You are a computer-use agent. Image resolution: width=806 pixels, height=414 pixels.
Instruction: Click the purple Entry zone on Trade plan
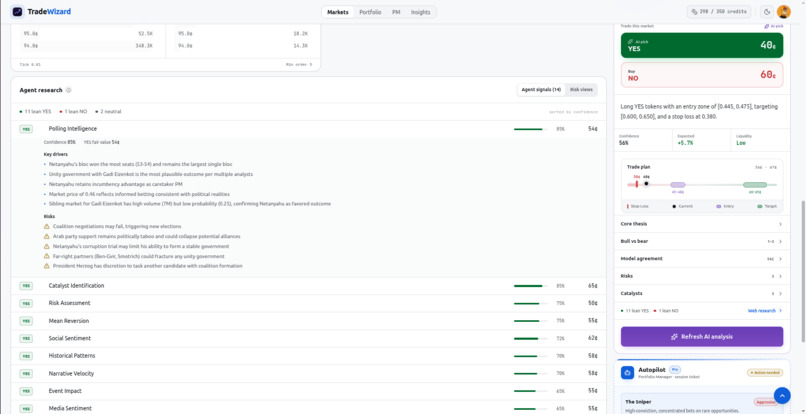[677, 185]
